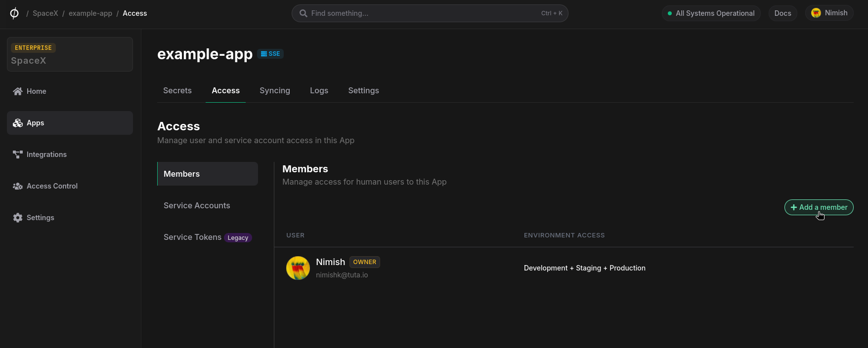868x348 pixels.
Task: Click Nimish's avatar in members table
Action: (x=298, y=268)
